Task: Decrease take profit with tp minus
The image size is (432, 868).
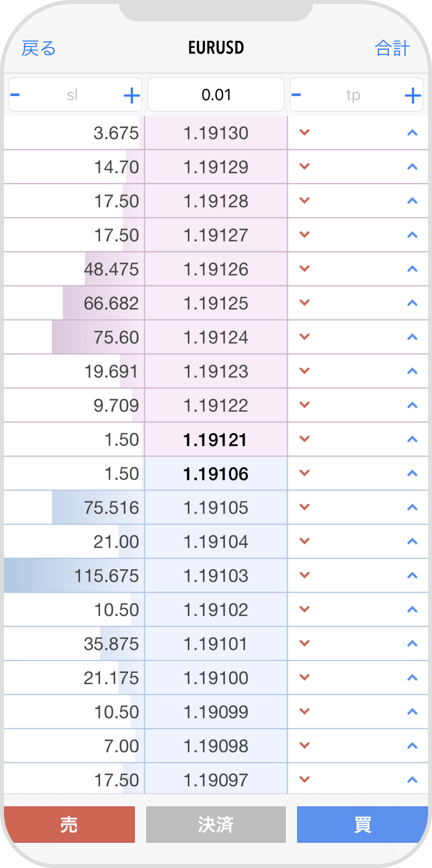Action: click(x=297, y=95)
